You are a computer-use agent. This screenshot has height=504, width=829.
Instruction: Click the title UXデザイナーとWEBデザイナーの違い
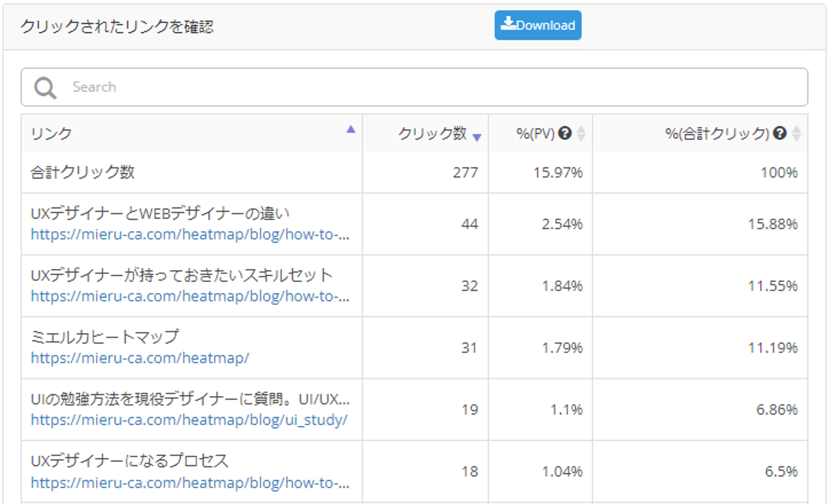(x=160, y=213)
